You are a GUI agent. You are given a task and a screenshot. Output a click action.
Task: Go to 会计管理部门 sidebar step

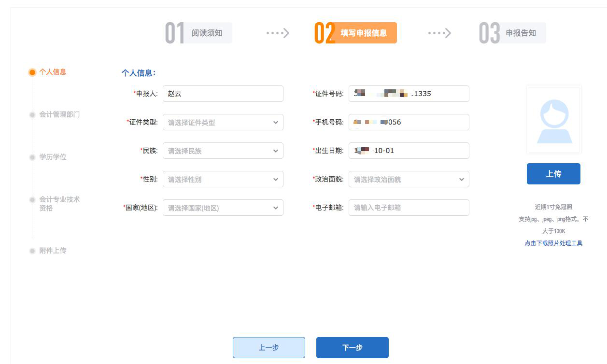click(59, 114)
